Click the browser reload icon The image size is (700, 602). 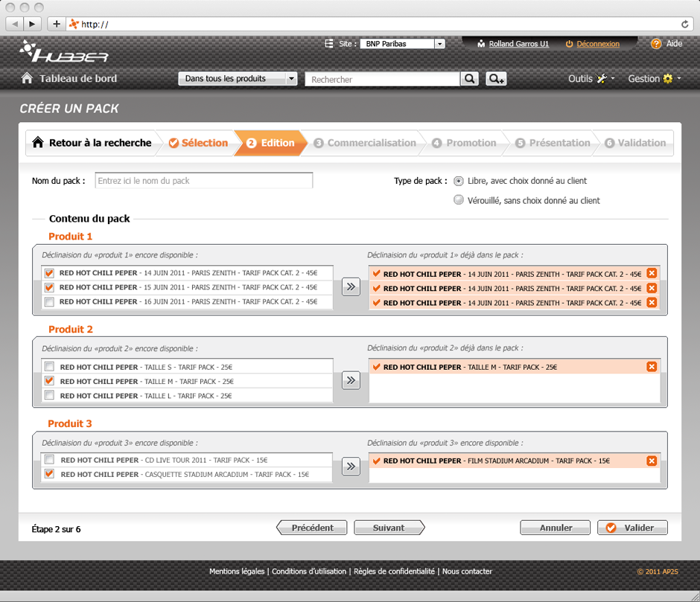(685, 24)
